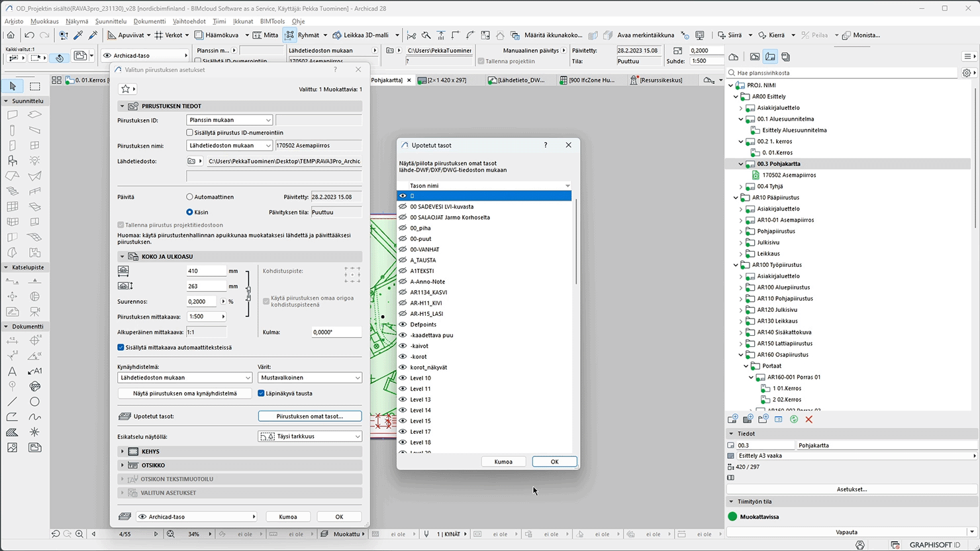Open Värit Mustavalkoinen dropdown
Screen dimensions: 980x551
pos(310,377)
